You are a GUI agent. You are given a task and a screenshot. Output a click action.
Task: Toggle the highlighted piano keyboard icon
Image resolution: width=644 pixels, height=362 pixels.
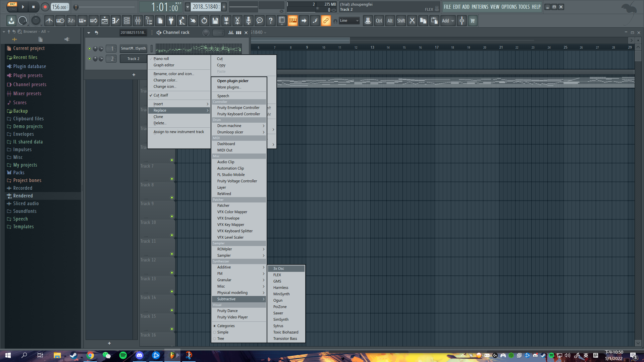click(292, 21)
